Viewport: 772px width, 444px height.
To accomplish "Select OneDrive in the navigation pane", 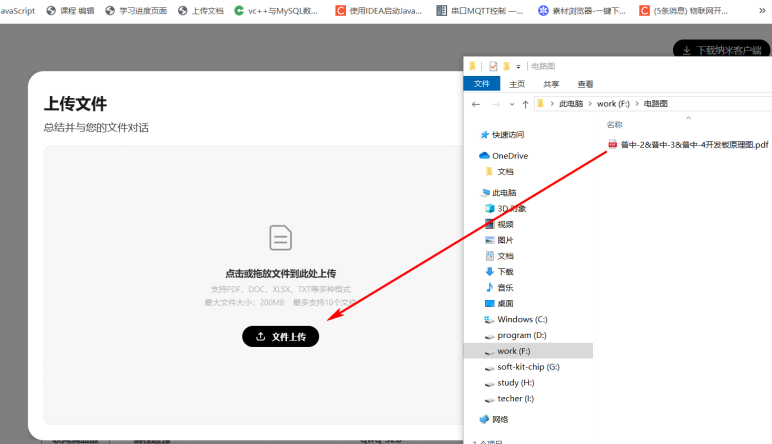I will [509, 156].
